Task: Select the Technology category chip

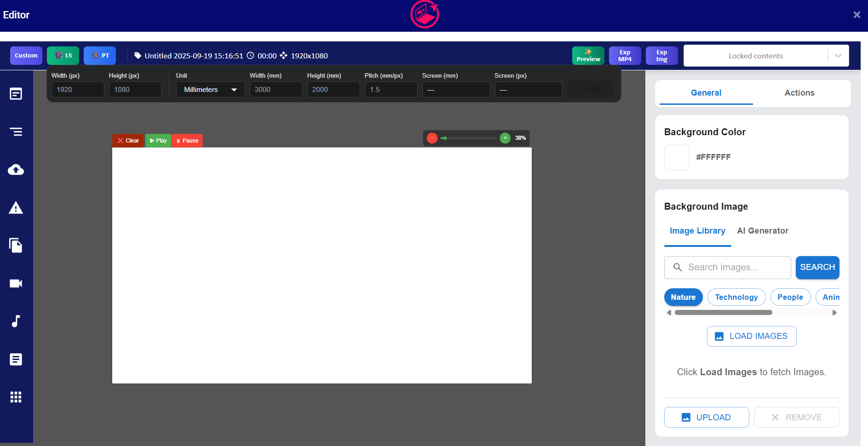Action: (x=736, y=297)
